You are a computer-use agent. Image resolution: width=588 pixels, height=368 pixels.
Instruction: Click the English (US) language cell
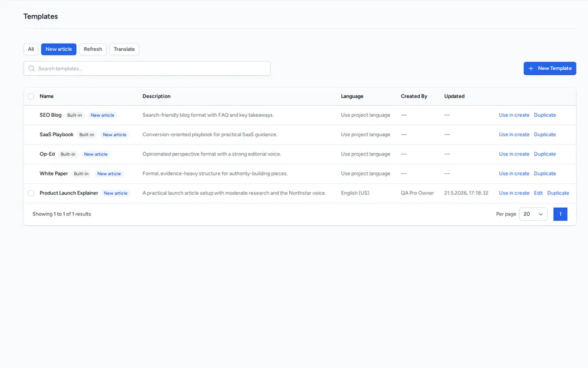(355, 193)
